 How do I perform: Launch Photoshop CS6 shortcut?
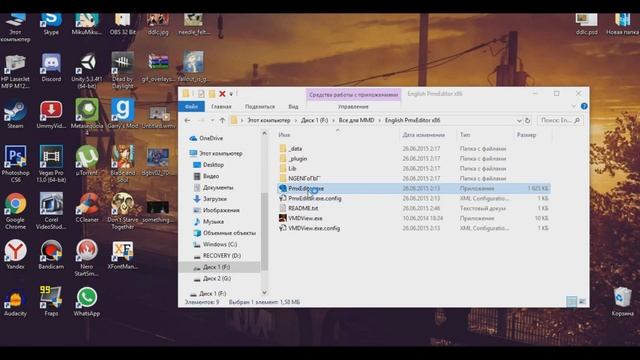(x=16, y=164)
